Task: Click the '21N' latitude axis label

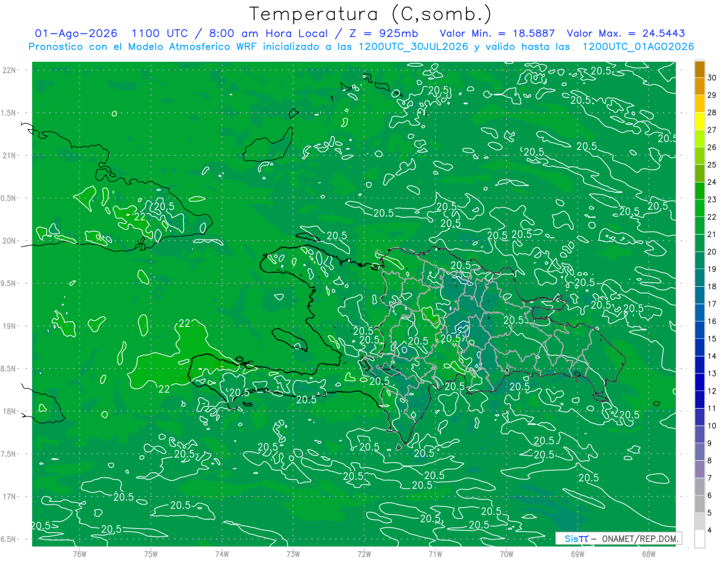Action: coord(8,156)
